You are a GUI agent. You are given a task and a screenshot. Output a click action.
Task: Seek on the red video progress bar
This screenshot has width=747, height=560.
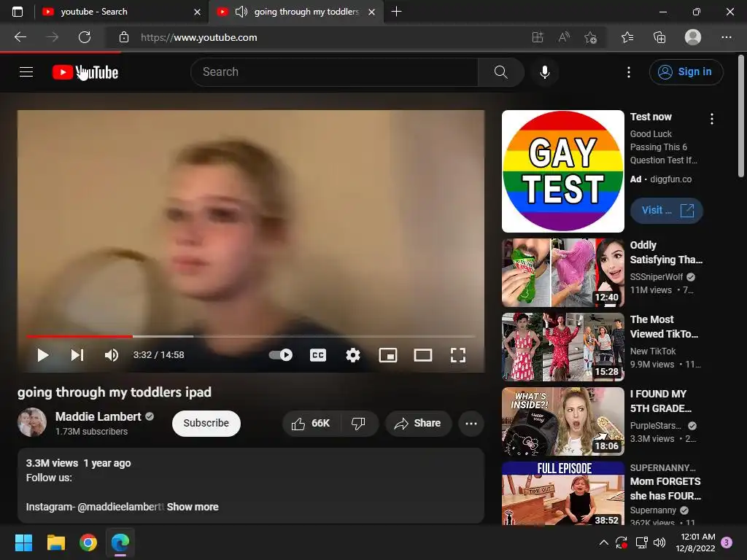(251, 336)
